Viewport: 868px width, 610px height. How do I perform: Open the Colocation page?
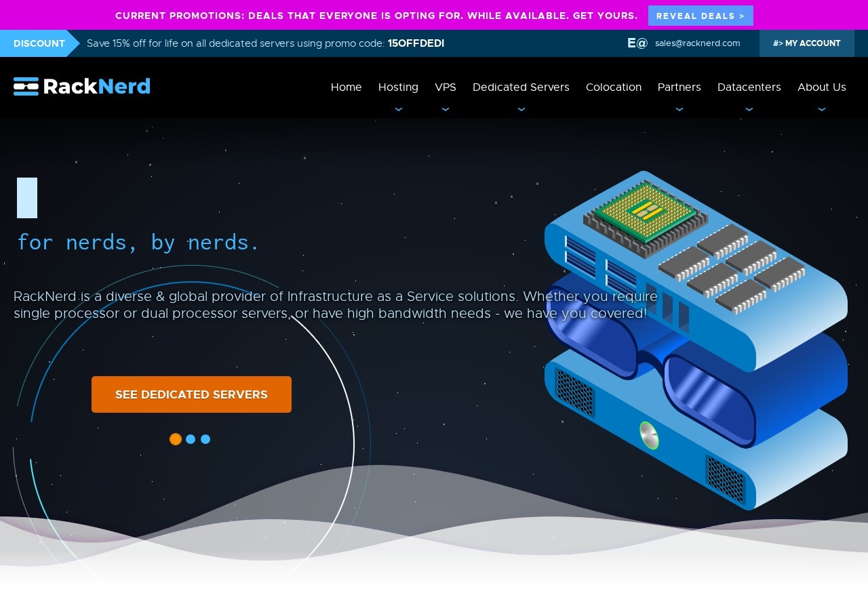(614, 87)
